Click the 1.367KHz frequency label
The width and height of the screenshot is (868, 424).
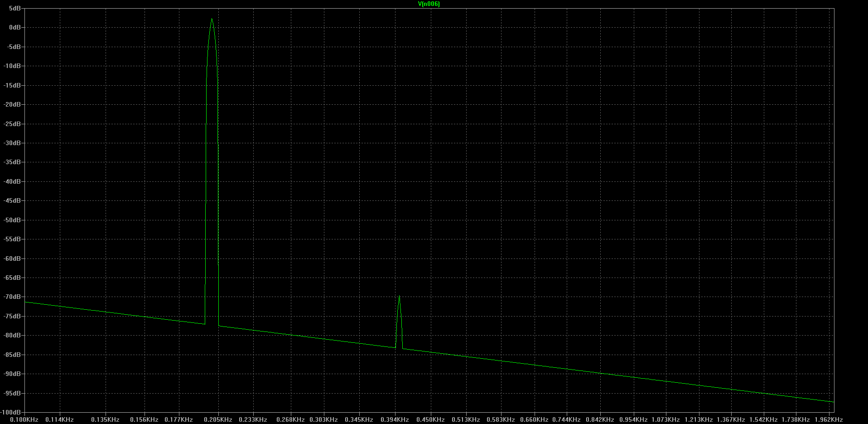point(731,420)
